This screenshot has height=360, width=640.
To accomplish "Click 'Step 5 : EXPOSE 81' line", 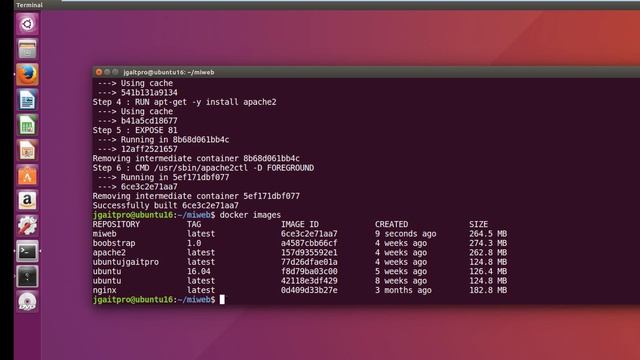I will pyautogui.click(x=135, y=130).
